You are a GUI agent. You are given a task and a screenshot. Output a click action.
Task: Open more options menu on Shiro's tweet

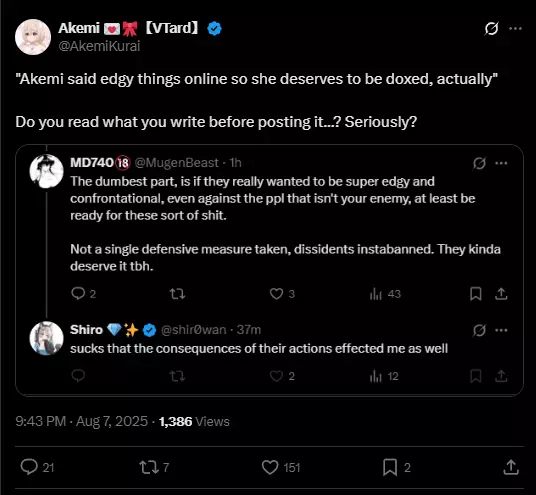(501, 330)
